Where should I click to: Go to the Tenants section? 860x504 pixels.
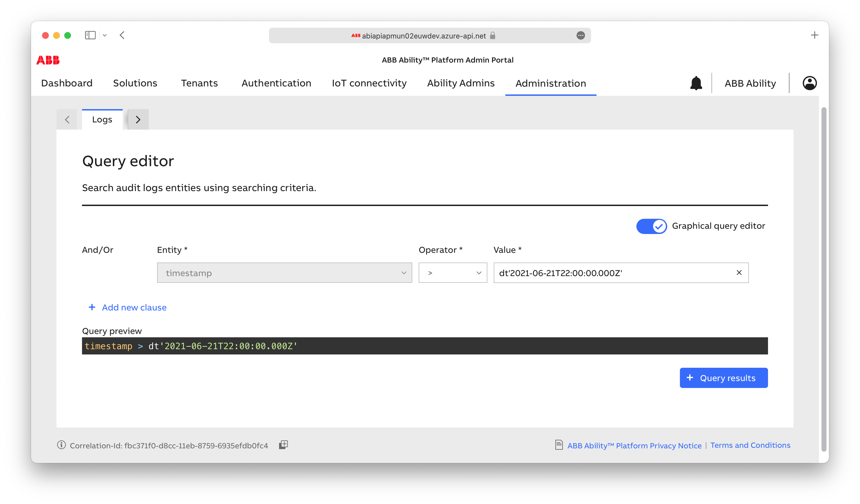pos(199,83)
